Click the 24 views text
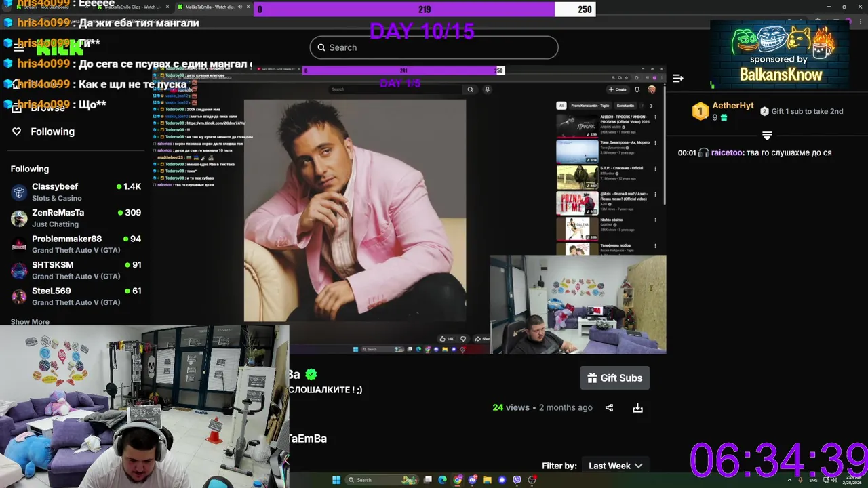868x488 pixels. (511, 407)
